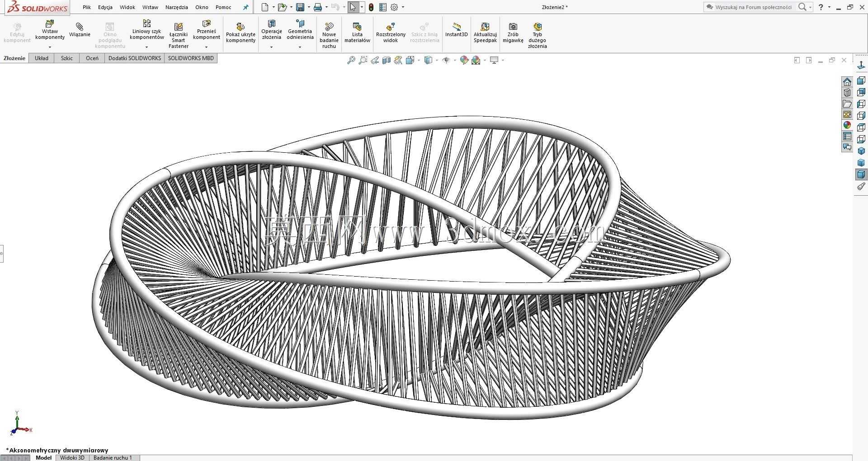Open the Design Library task pane icon
The image size is (868, 461).
click(847, 93)
